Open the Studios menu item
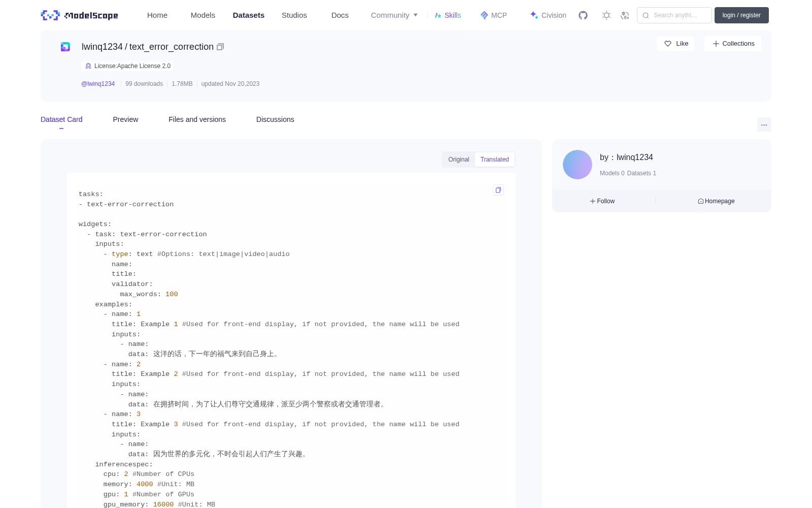812x508 pixels. tap(294, 15)
